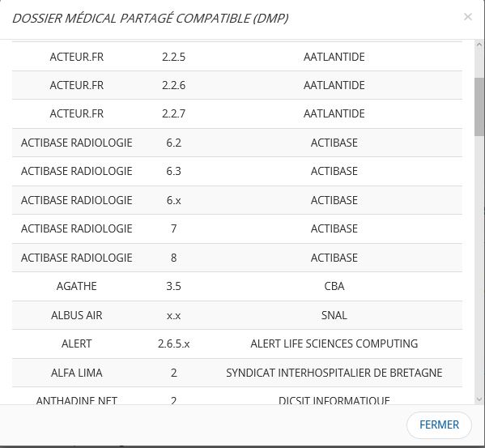This screenshot has width=485, height=448.
Task: Click the ALERT LIFE SCIENCES COMPUTING cell
Action: tap(334, 343)
